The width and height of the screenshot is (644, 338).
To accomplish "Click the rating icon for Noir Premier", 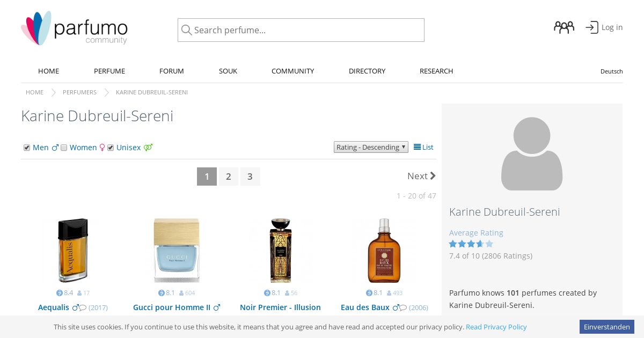I will tap(267, 293).
